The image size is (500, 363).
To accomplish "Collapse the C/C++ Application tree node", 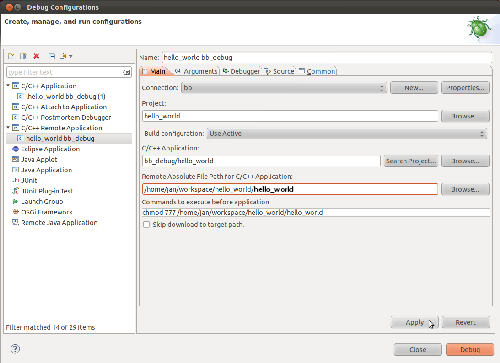I will [x=8, y=86].
